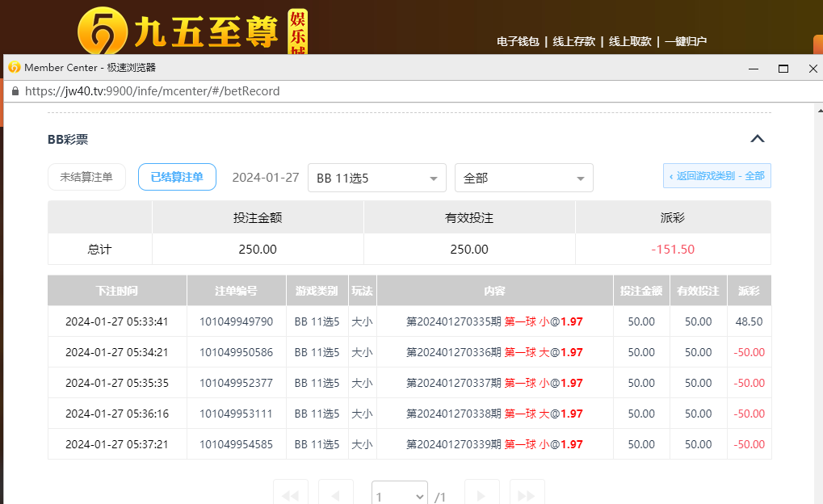Click the Member Center window favicon
Image resolution: width=823 pixels, height=504 pixels.
click(14, 68)
